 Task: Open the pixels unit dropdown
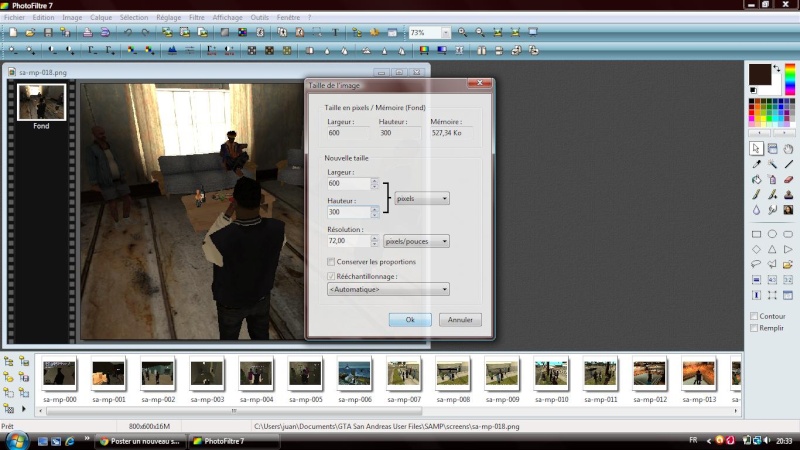click(422, 198)
